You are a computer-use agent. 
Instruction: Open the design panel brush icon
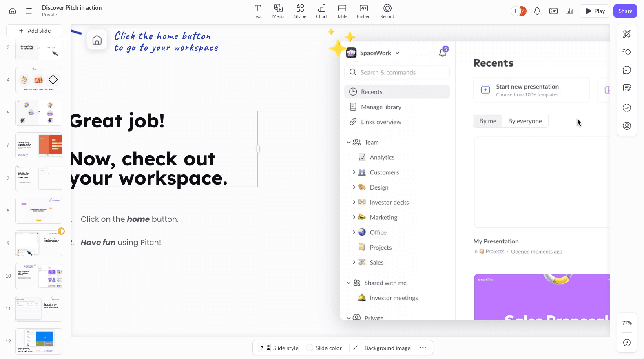pyautogui.click(x=627, y=34)
